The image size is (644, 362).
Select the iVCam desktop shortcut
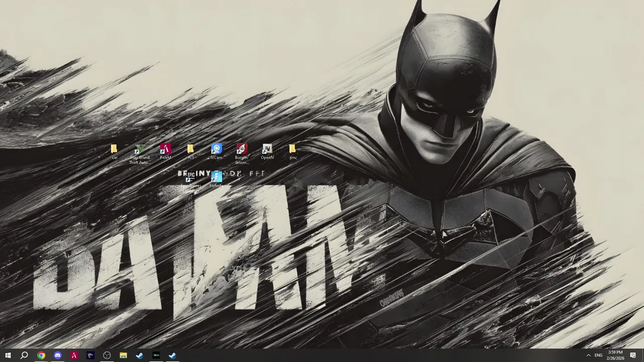click(216, 151)
